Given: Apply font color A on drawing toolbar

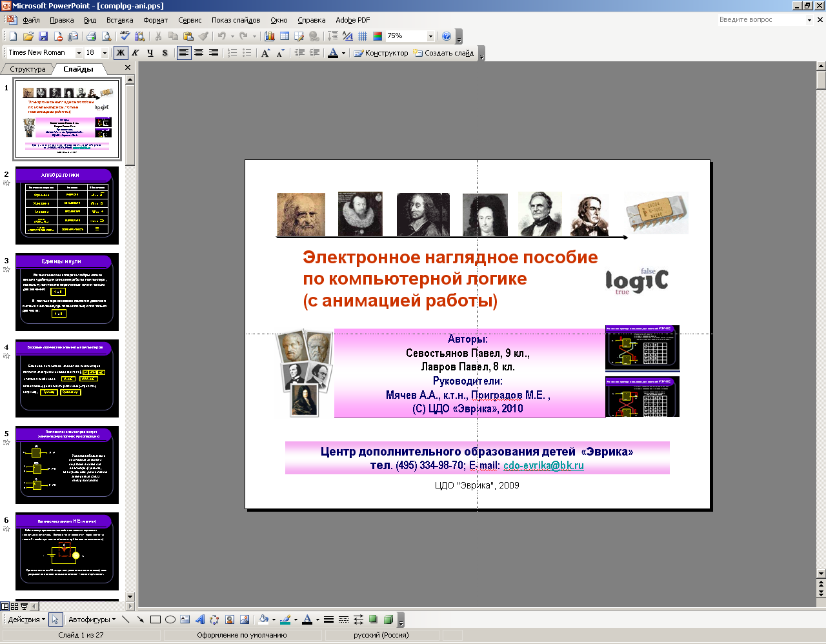Looking at the screenshot, I should [x=307, y=619].
